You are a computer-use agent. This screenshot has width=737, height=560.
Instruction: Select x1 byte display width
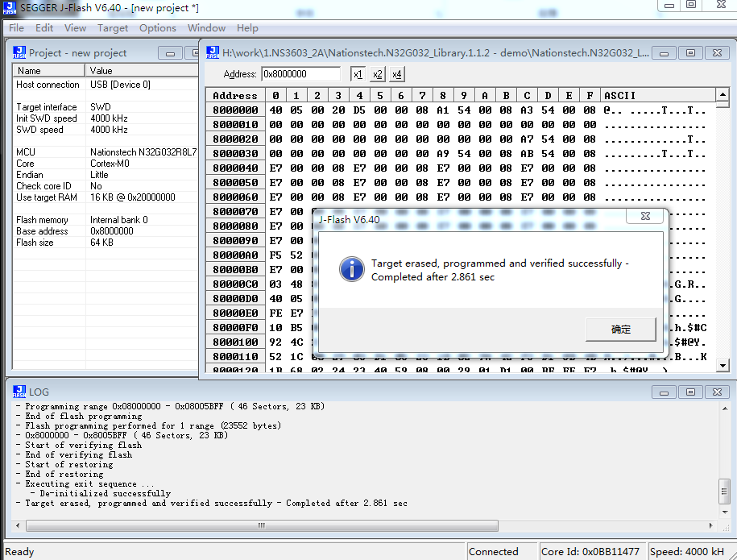point(358,74)
